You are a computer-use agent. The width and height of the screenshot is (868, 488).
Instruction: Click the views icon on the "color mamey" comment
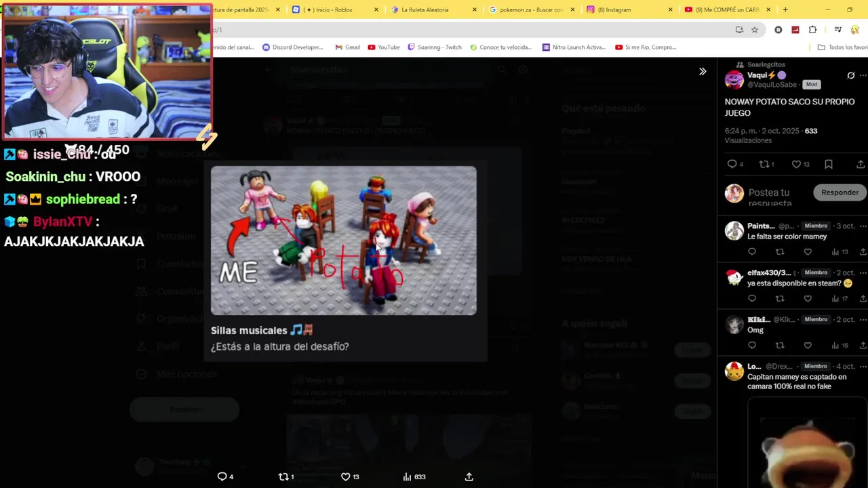(835, 251)
